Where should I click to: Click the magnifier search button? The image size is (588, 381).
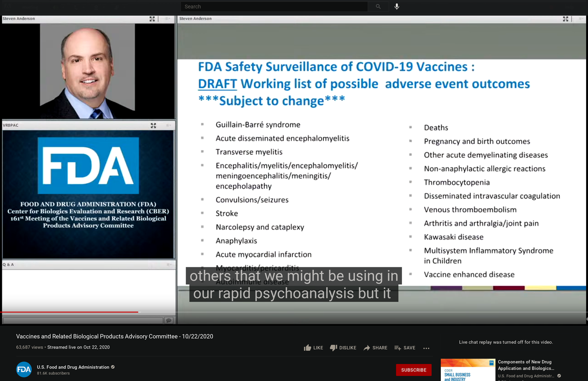pyautogui.click(x=379, y=7)
